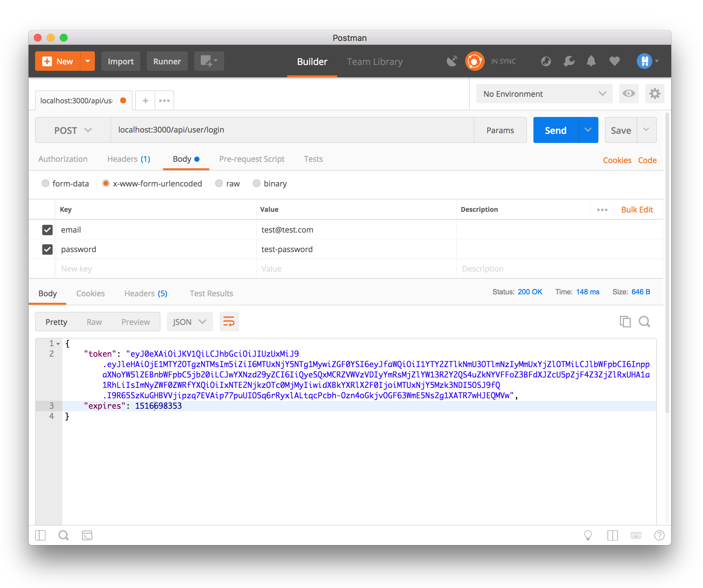
Task: Select form-data body type
Action: (x=45, y=184)
